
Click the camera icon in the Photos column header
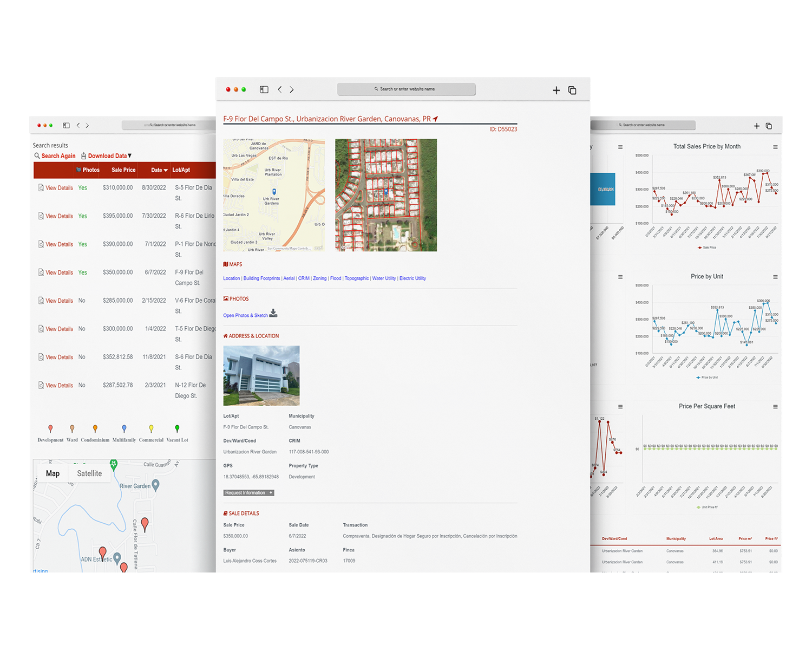pyautogui.click(x=78, y=170)
